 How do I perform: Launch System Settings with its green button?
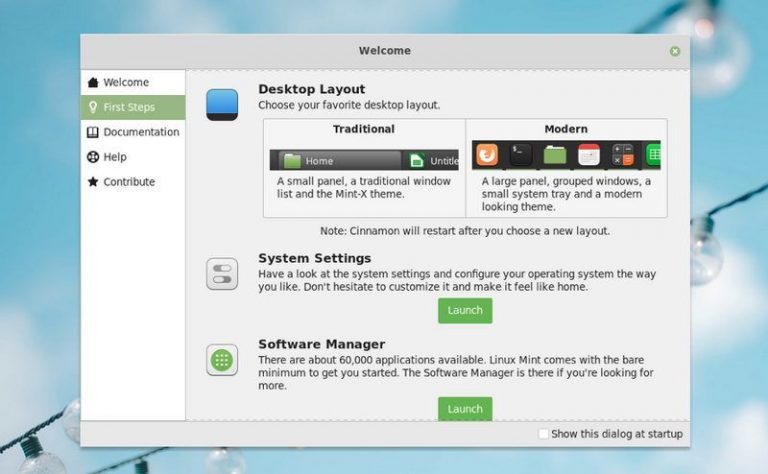pos(465,310)
